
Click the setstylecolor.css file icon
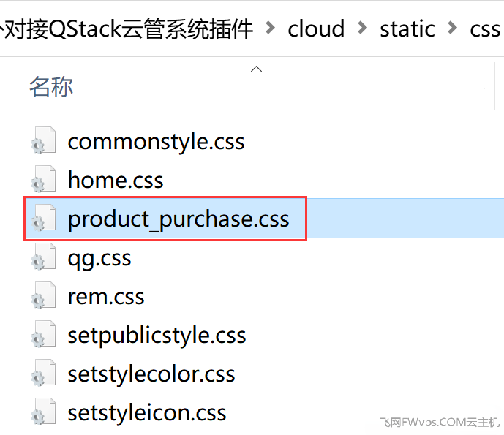[43, 373]
